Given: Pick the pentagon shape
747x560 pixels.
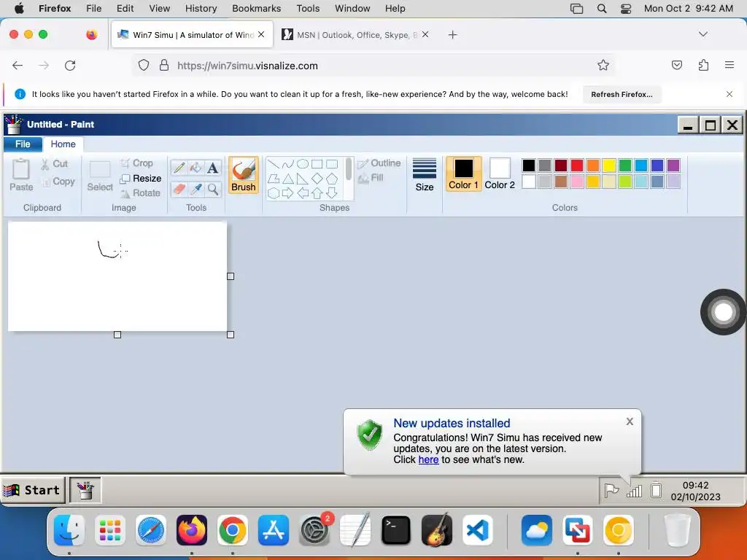Looking at the screenshot, I should pyautogui.click(x=332, y=179).
